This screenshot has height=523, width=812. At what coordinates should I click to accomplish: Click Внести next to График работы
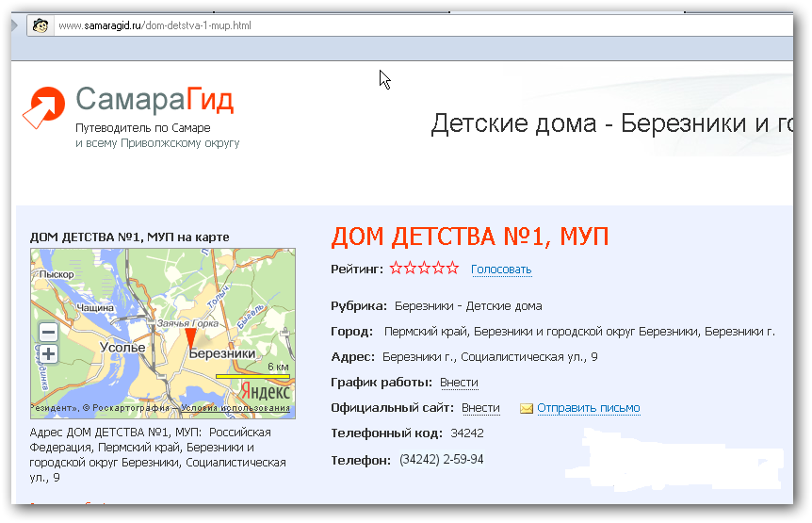459,383
